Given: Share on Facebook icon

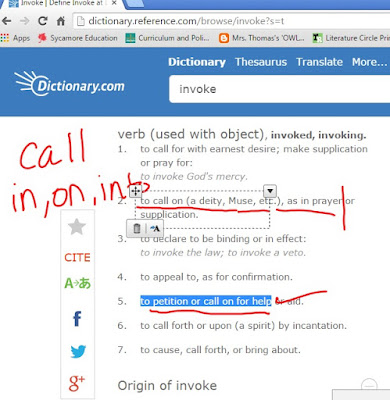Looking at the screenshot, I should (x=77, y=318).
